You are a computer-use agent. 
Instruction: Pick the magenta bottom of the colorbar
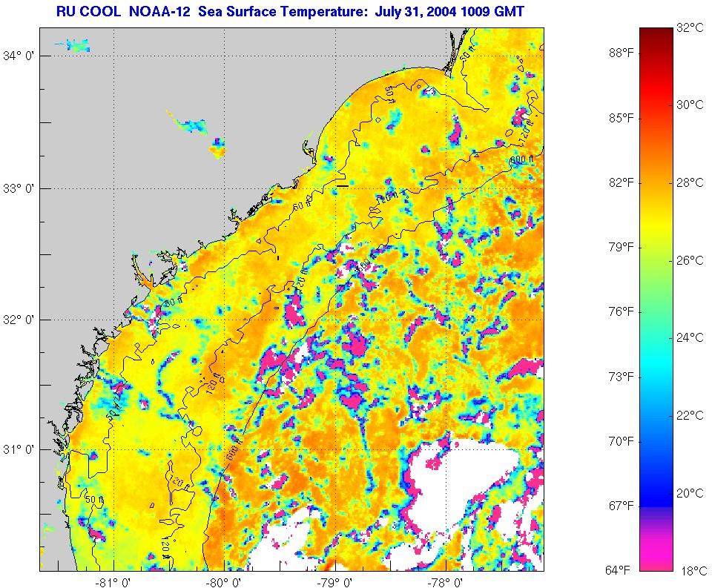[656, 556]
